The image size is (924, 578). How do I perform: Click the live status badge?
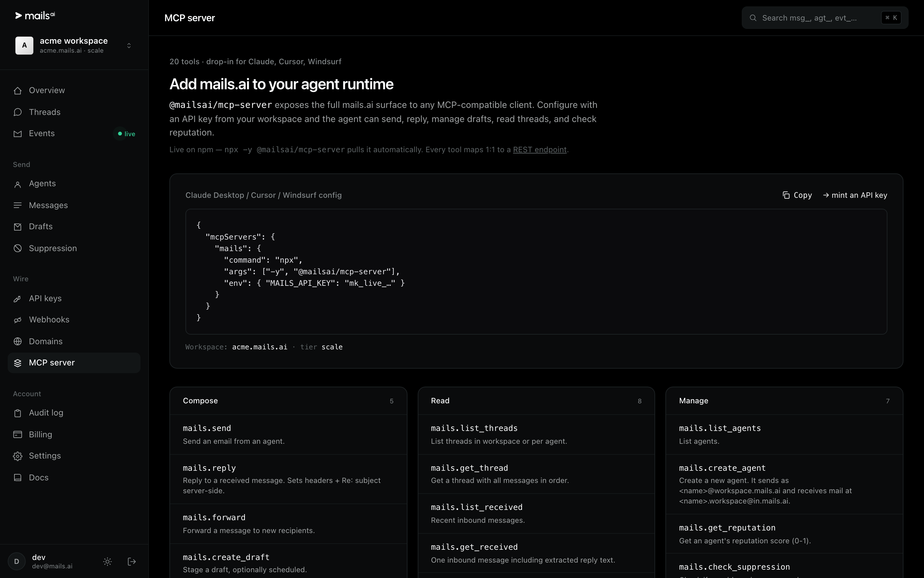(126, 134)
